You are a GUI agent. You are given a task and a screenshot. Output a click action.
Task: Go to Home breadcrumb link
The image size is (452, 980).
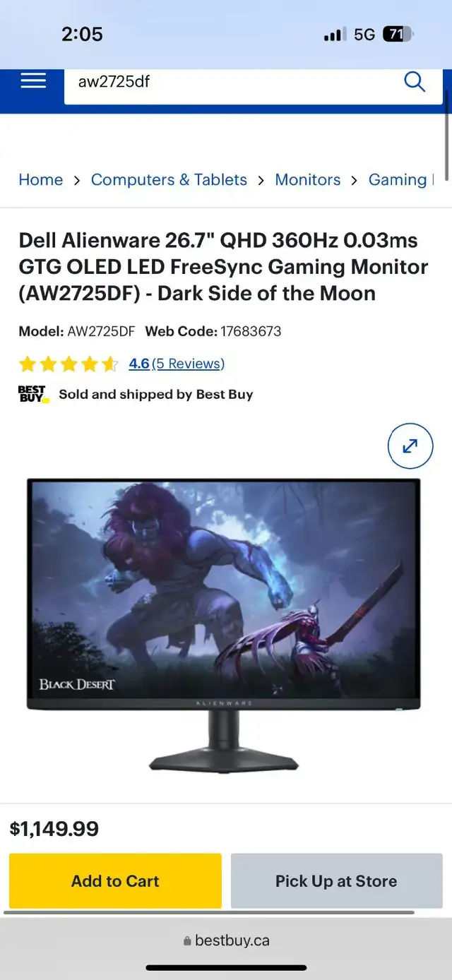pyautogui.click(x=40, y=180)
